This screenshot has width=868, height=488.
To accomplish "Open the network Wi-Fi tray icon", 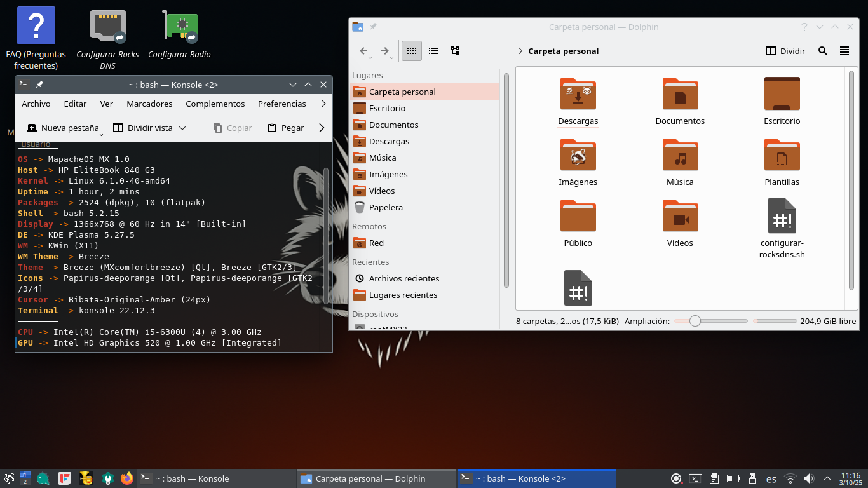I will (790, 478).
